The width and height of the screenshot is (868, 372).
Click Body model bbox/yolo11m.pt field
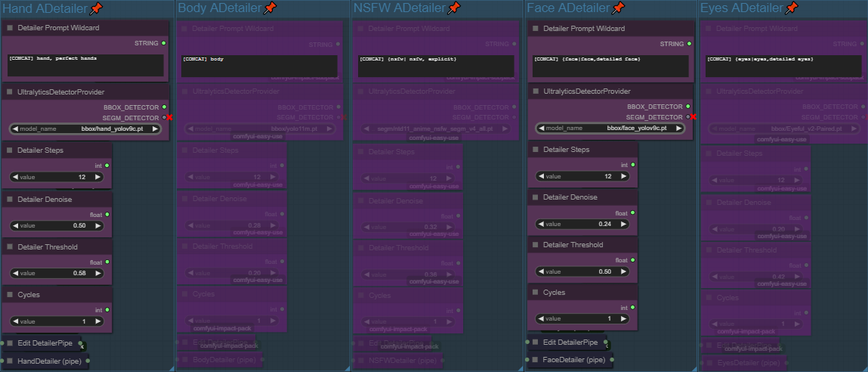click(x=260, y=129)
